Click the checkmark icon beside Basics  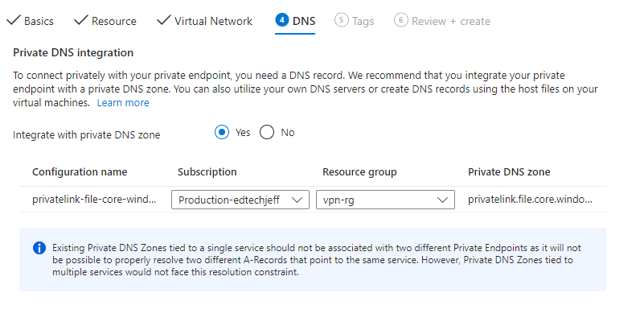(x=13, y=20)
